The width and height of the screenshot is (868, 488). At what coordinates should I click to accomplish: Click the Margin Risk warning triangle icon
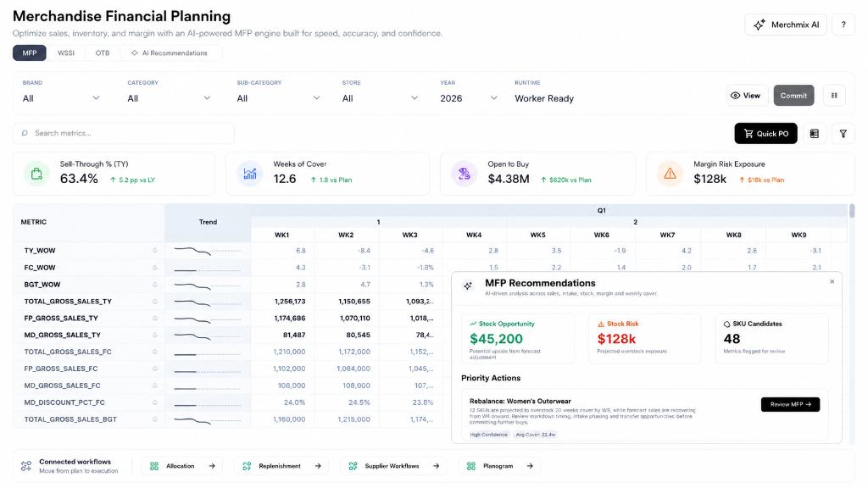[670, 174]
